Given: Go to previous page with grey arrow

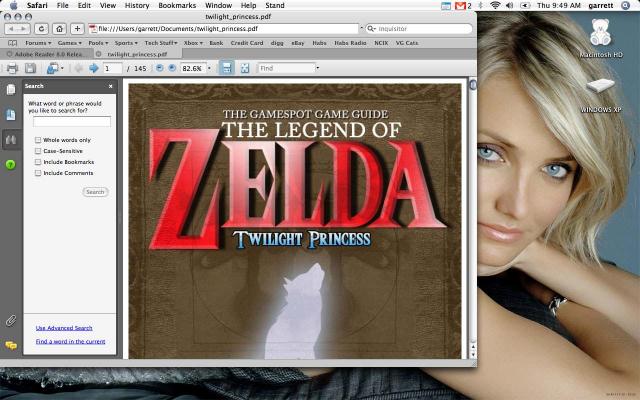Looking at the screenshot, I should click(x=79, y=68).
